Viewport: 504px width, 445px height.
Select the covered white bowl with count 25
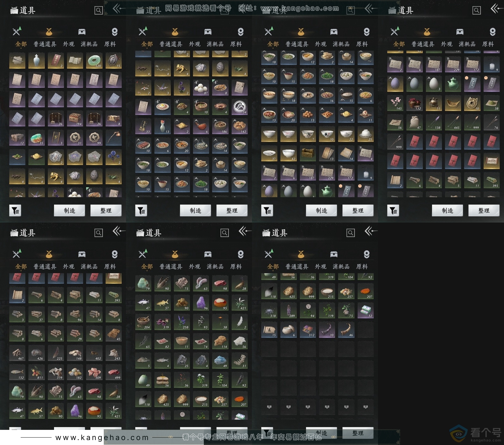pyautogui.click(x=366, y=134)
